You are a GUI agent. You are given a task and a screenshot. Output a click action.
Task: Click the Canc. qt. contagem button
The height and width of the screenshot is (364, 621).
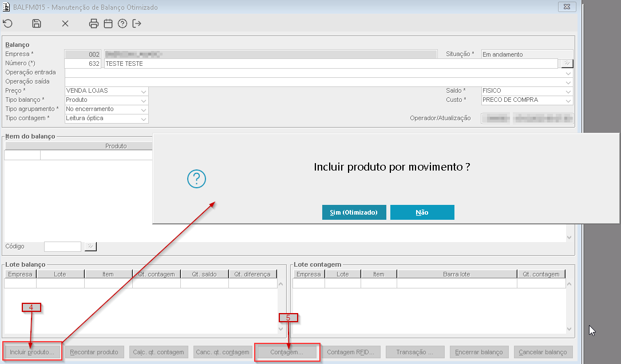[223, 352]
